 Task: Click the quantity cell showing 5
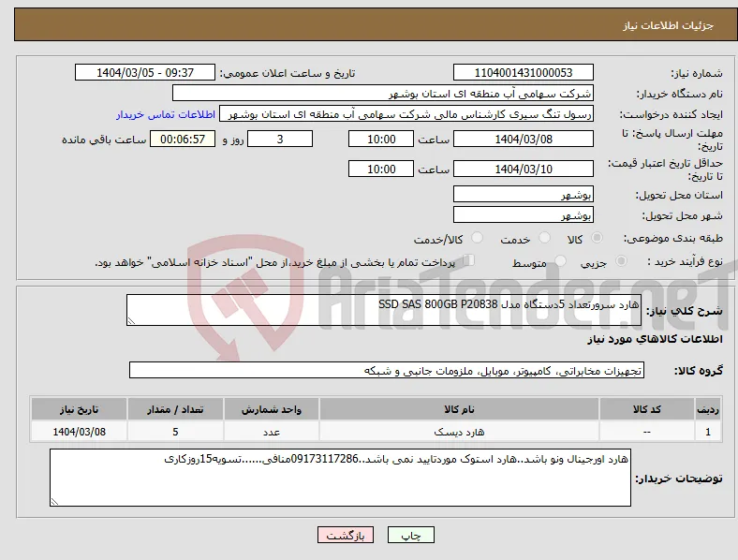point(175,432)
